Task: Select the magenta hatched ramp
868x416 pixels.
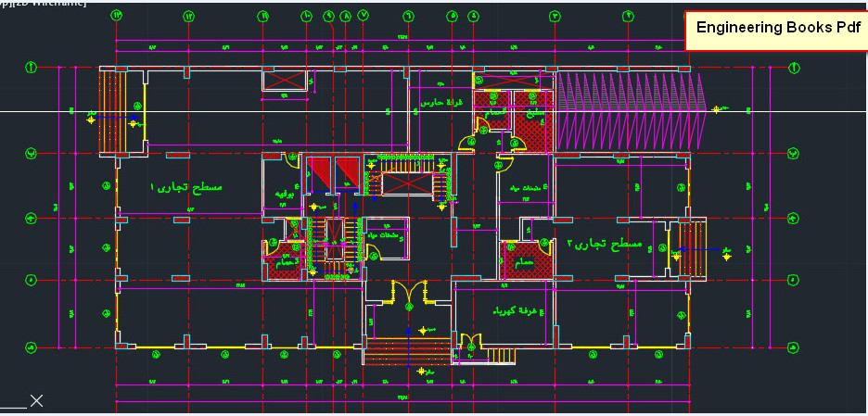Action: (x=632, y=110)
